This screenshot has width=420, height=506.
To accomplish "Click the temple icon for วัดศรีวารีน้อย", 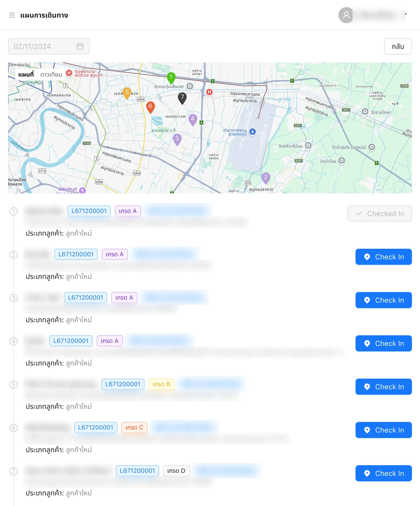I will (x=308, y=146).
